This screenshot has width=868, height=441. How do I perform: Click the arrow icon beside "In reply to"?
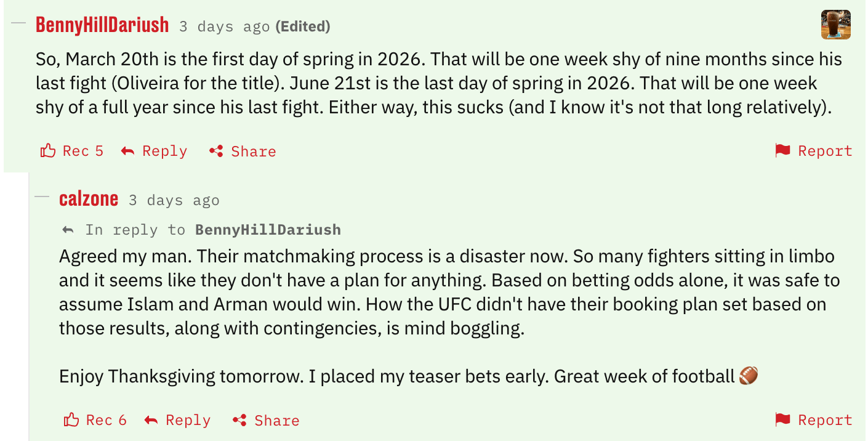click(x=68, y=230)
